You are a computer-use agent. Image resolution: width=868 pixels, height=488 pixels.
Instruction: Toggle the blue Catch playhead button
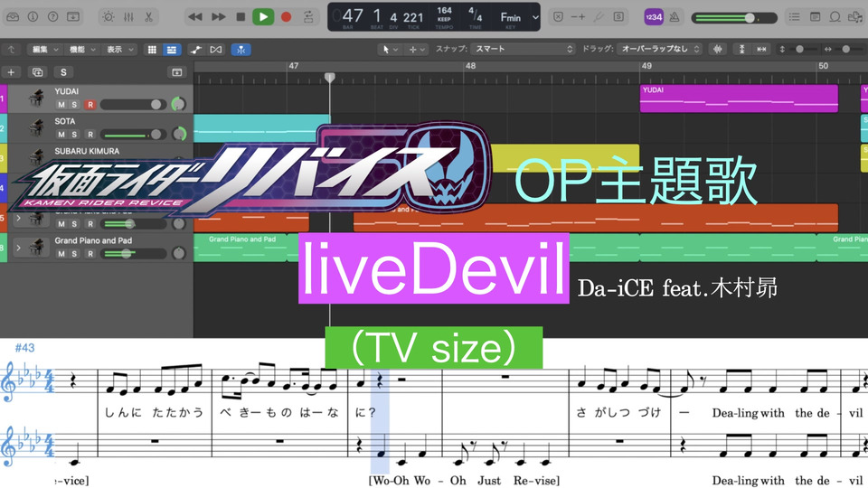coord(241,50)
